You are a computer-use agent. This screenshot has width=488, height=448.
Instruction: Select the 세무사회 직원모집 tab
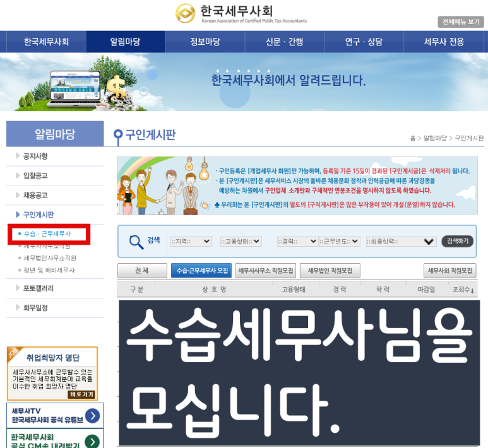pyautogui.click(x=449, y=271)
